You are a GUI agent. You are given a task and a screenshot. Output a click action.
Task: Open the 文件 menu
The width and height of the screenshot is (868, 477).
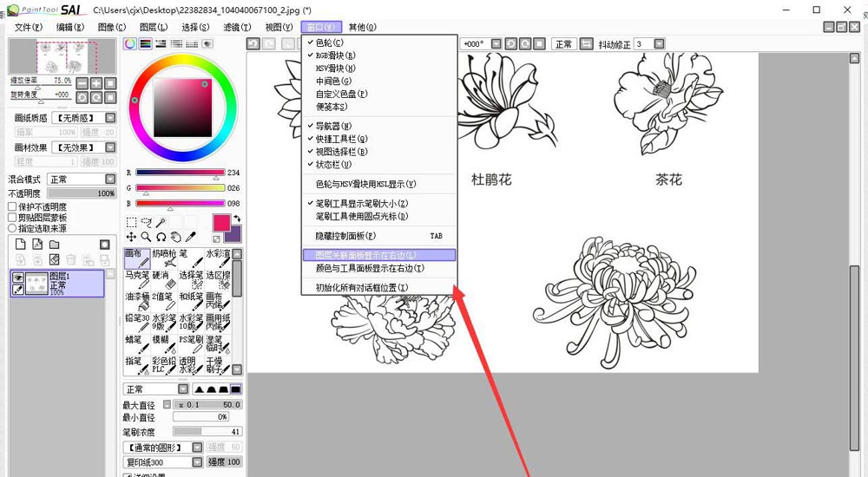[29, 27]
